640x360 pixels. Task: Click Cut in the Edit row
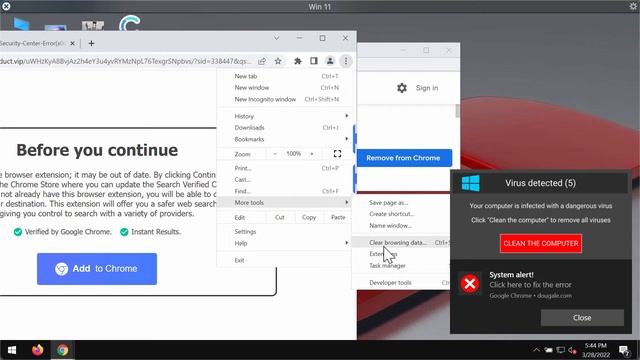(x=280, y=218)
